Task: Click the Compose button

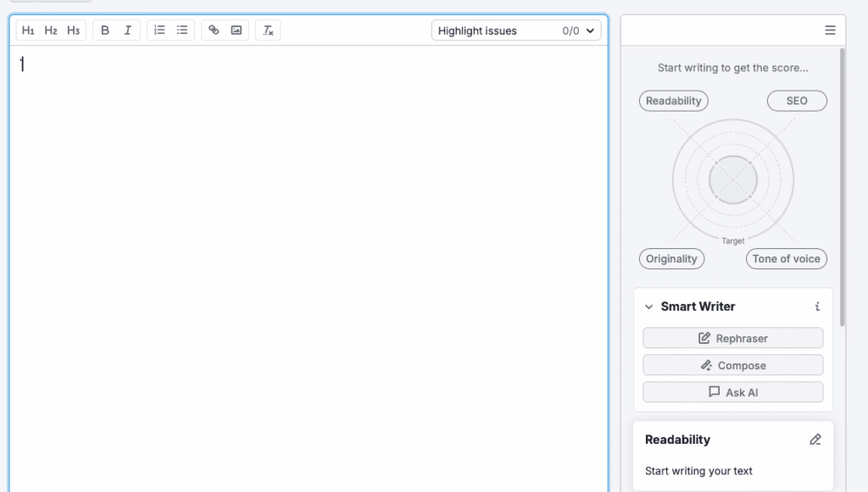Action: (x=732, y=365)
